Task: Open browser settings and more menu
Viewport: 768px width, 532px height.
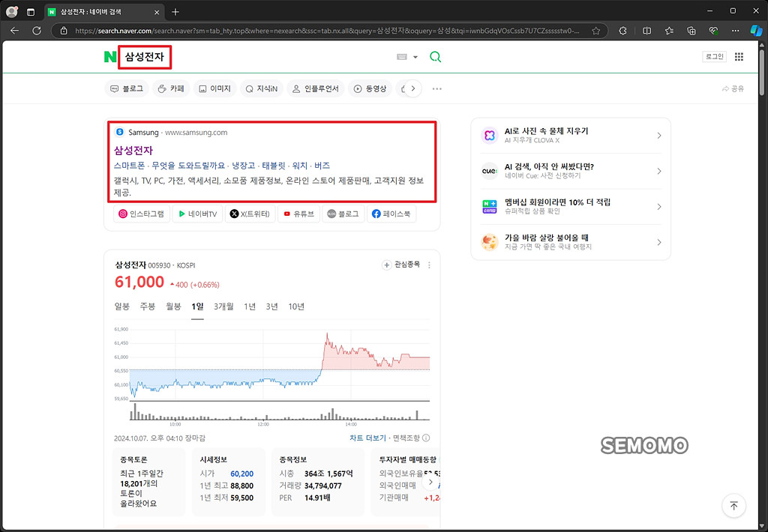Action: click(x=735, y=31)
